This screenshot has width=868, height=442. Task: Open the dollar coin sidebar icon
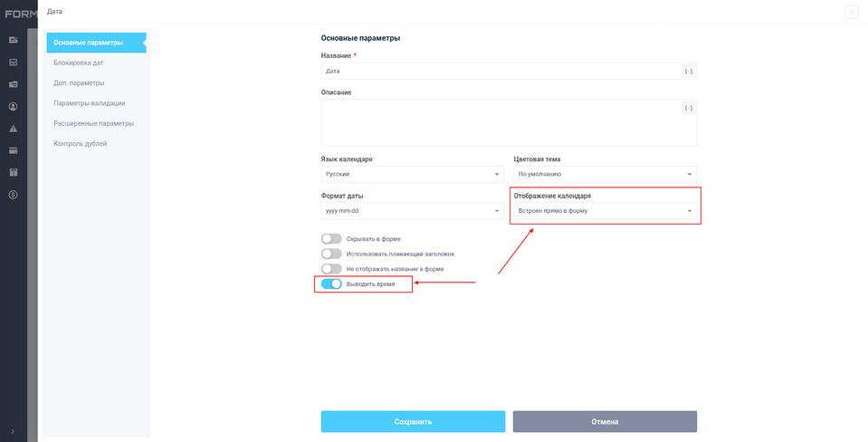14,195
